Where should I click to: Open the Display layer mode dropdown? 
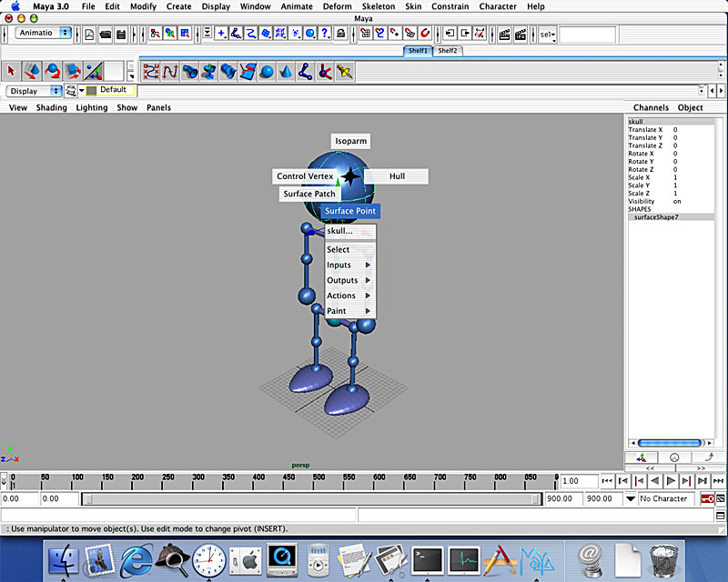(34, 91)
